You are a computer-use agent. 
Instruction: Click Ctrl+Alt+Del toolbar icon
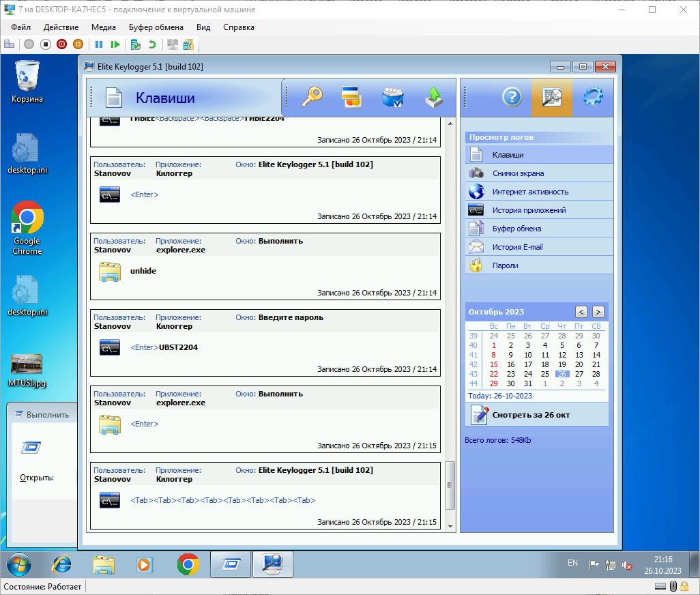point(10,44)
